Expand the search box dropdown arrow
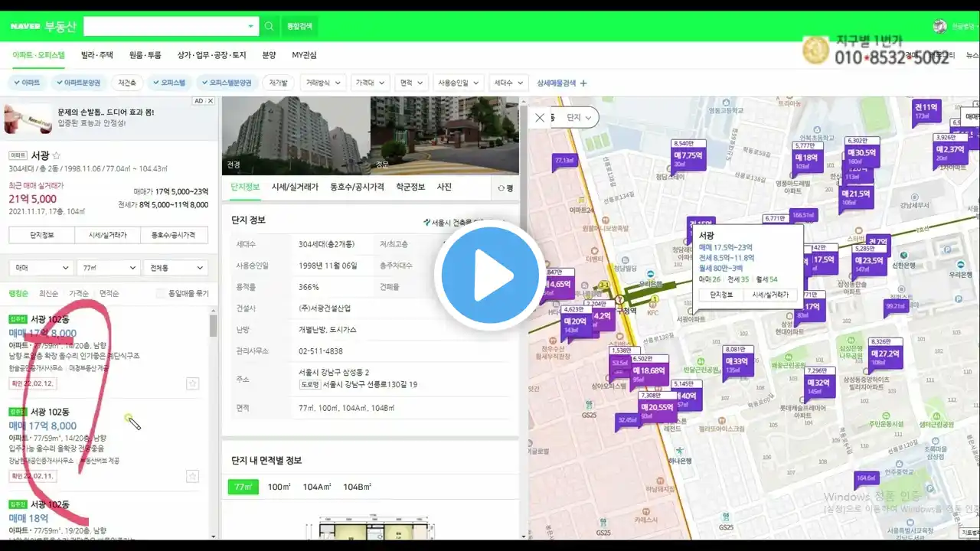 tap(250, 26)
